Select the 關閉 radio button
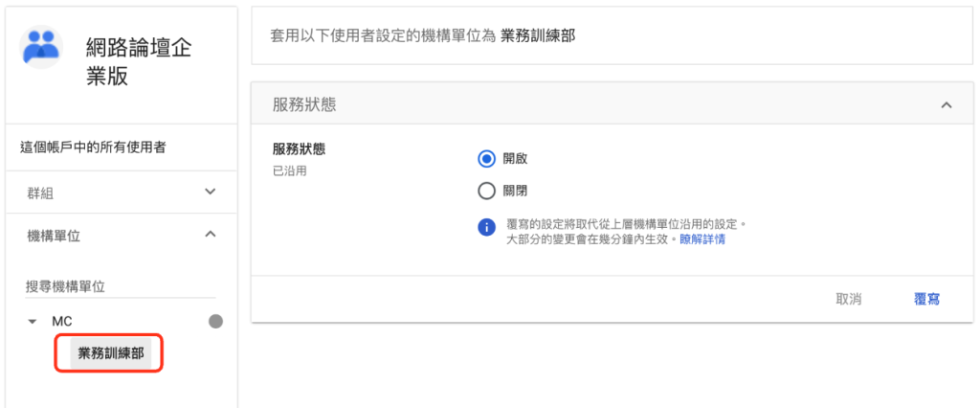 click(486, 191)
